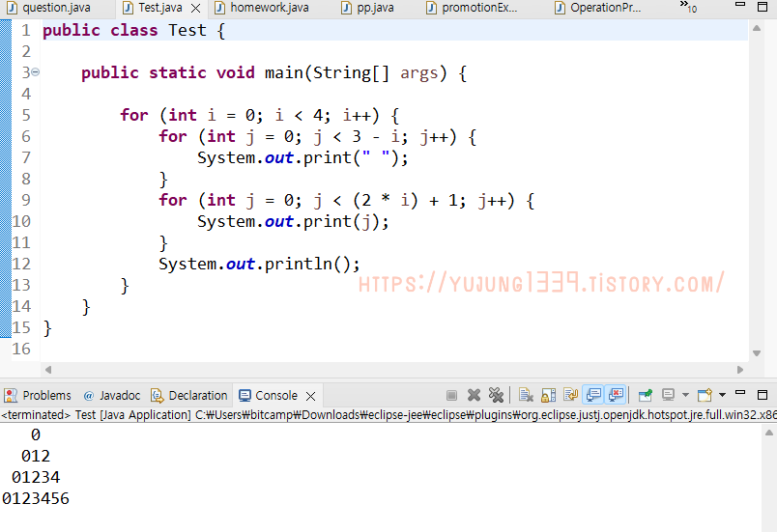Toggle Word Wrap in the Console
Viewport: 777px width, 532px height.
[570, 395]
